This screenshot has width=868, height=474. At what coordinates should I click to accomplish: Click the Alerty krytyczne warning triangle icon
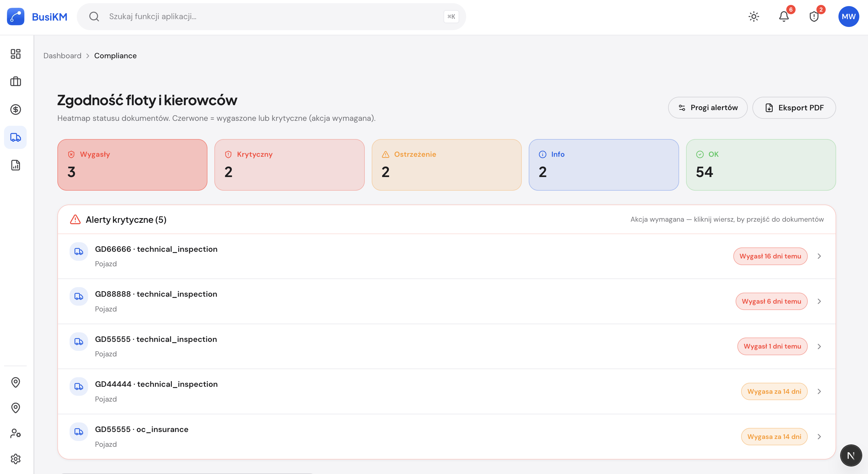pos(75,220)
